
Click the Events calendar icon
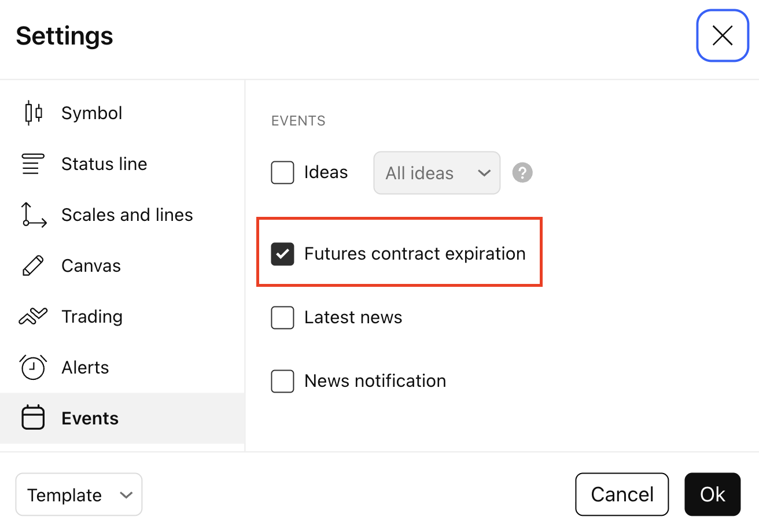point(33,418)
